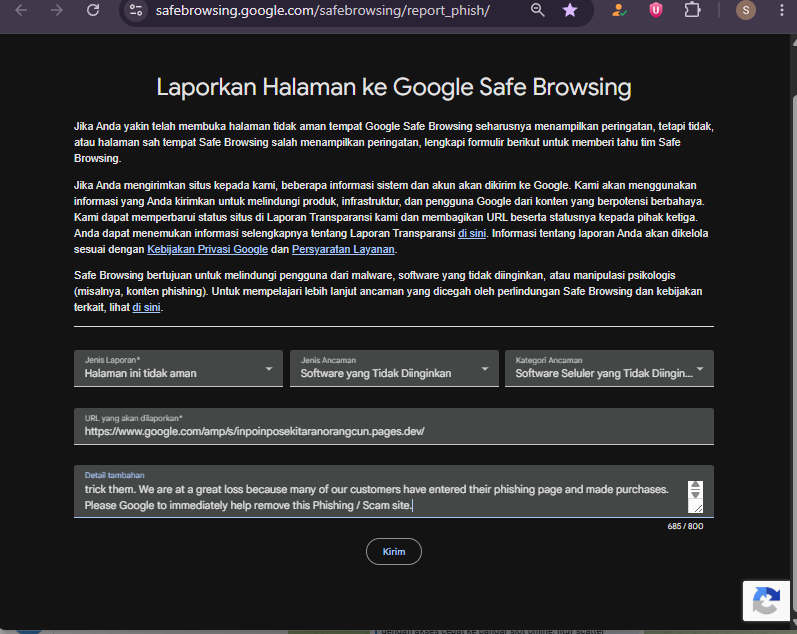The height and width of the screenshot is (634, 797).
Task: Open the zoom magnifier in address bar
Action: point(537,10)
